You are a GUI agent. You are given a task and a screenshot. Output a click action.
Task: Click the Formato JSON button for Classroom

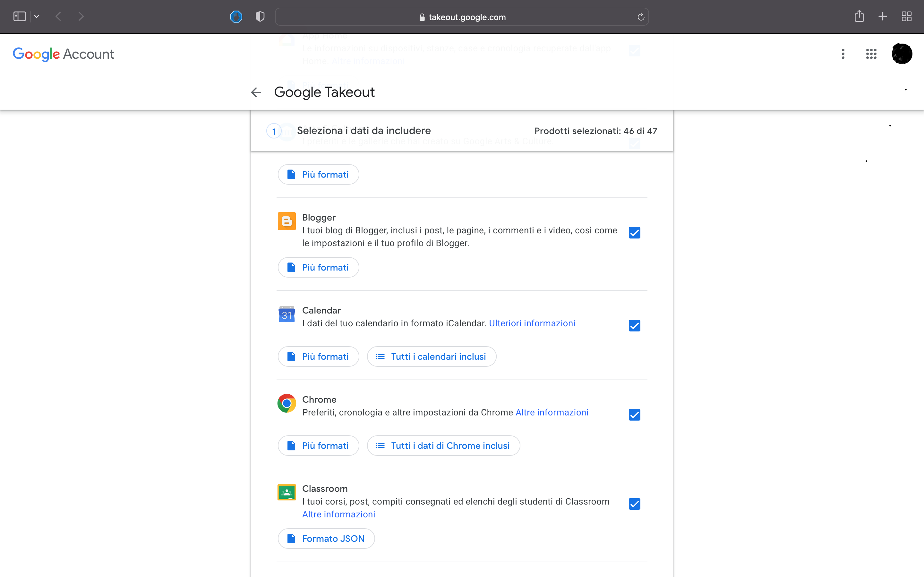click(326, 538)
